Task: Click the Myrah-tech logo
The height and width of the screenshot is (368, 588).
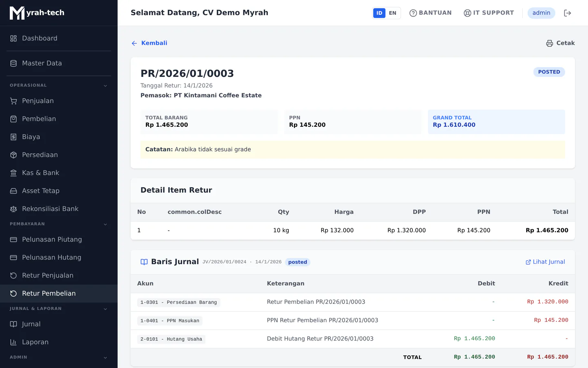Action: tap(37, 13)
